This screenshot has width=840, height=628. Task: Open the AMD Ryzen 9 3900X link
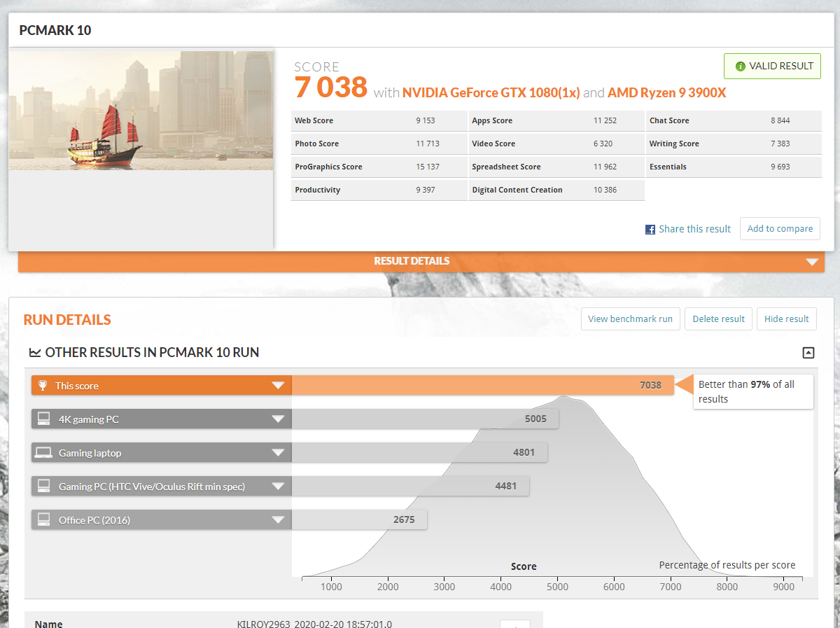tap(666, 92)
